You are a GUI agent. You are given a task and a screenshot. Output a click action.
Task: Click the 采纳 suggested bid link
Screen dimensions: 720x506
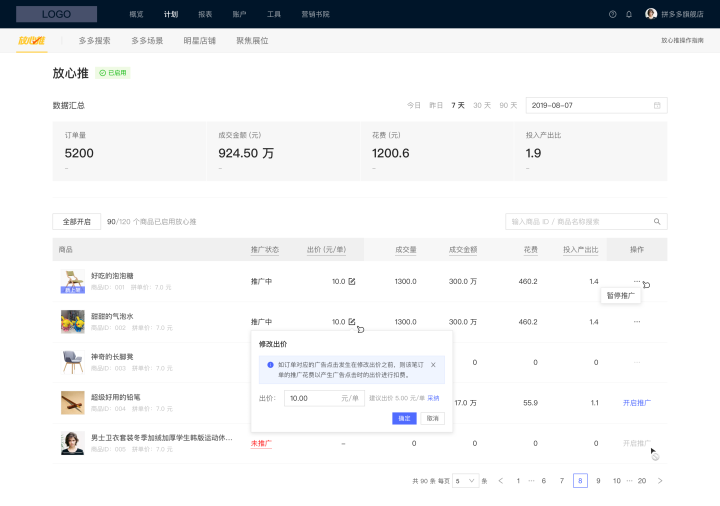click(x=433, y=398)
